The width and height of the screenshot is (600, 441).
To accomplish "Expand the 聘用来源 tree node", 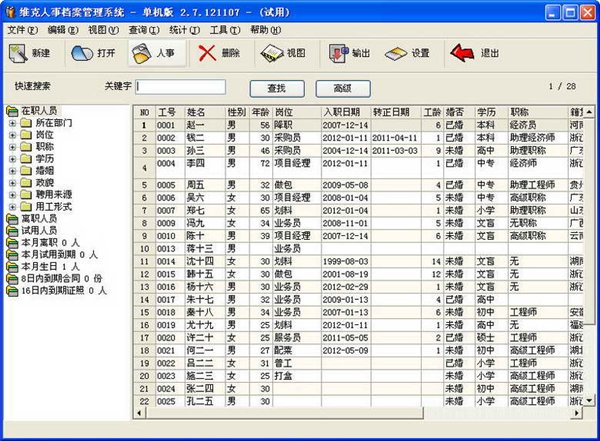I will click(x=12, y=195).
